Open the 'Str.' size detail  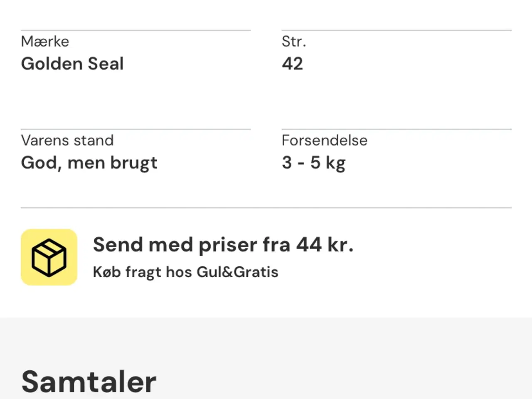click(x=294, y=41)
